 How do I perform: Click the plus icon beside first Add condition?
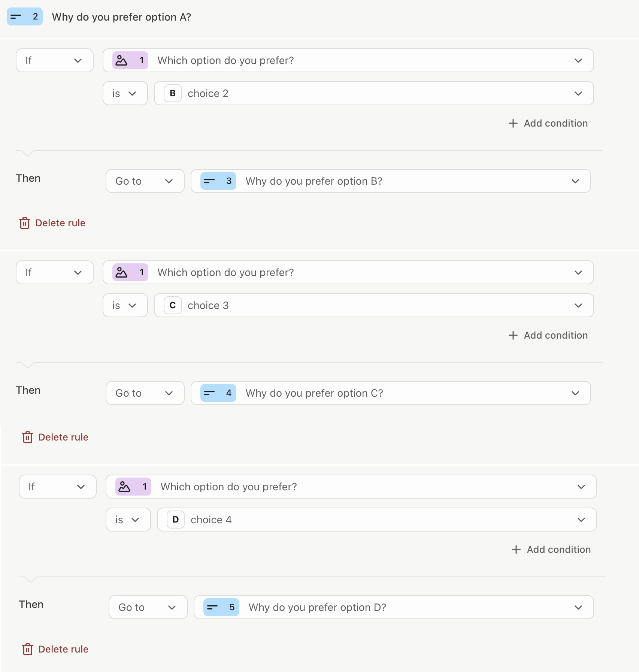[x=513, y=123]
